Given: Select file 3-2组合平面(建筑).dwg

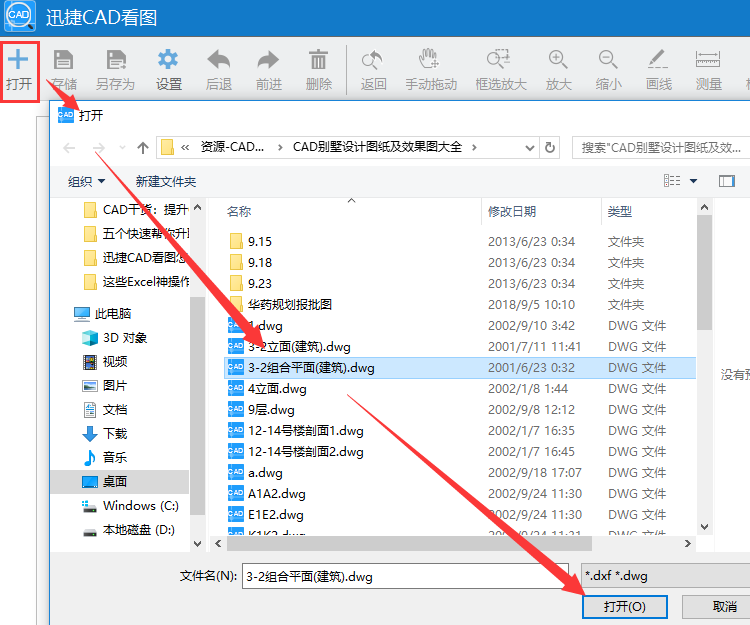Looking at the screenshot, I should tap(459, 368).
